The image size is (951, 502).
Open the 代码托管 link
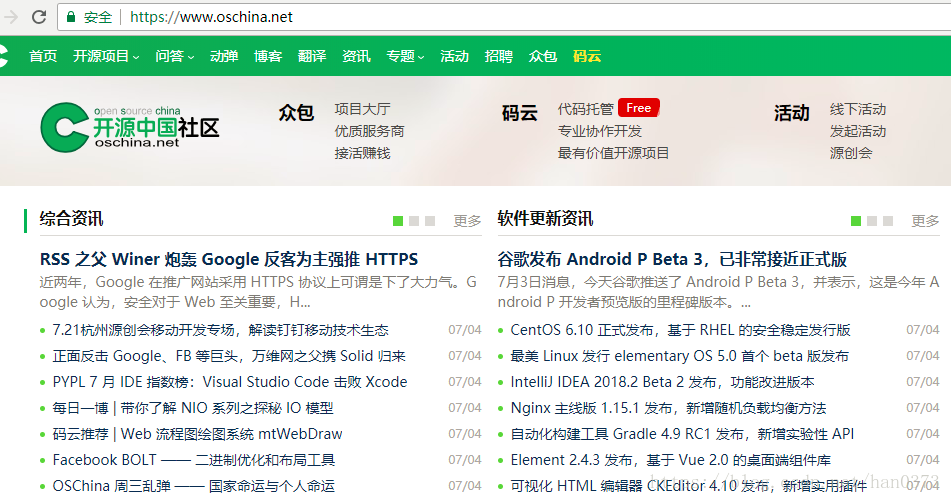coord(585,109)
